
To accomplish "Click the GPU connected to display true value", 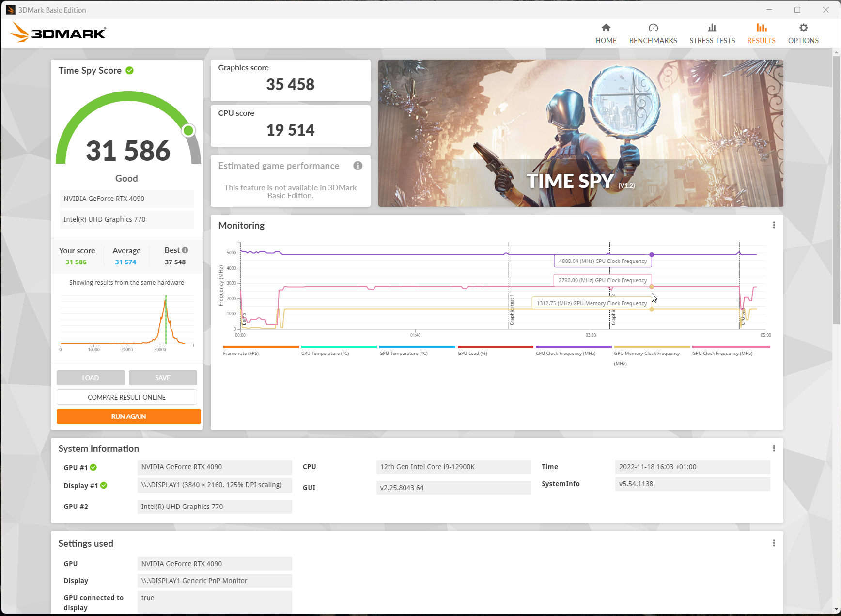I will click(215, 602).
